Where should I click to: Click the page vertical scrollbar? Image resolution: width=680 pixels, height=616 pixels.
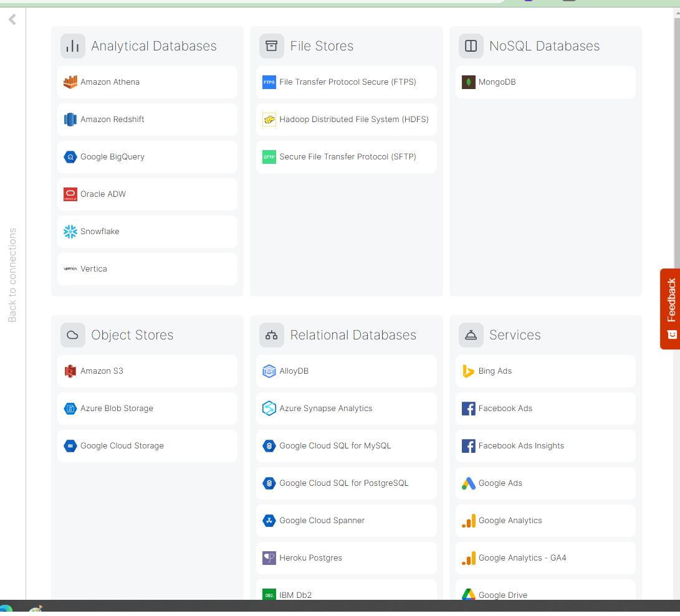[677, 143]
